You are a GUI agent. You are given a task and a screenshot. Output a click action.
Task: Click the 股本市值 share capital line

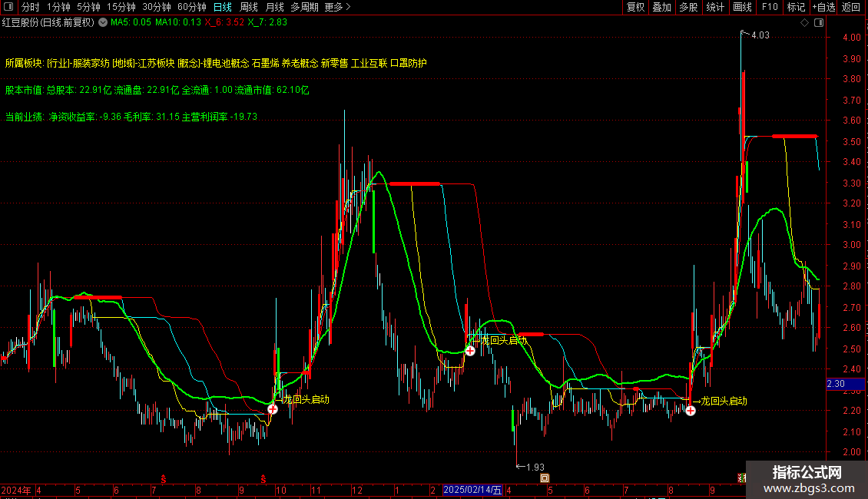click(x=157, y=90)
